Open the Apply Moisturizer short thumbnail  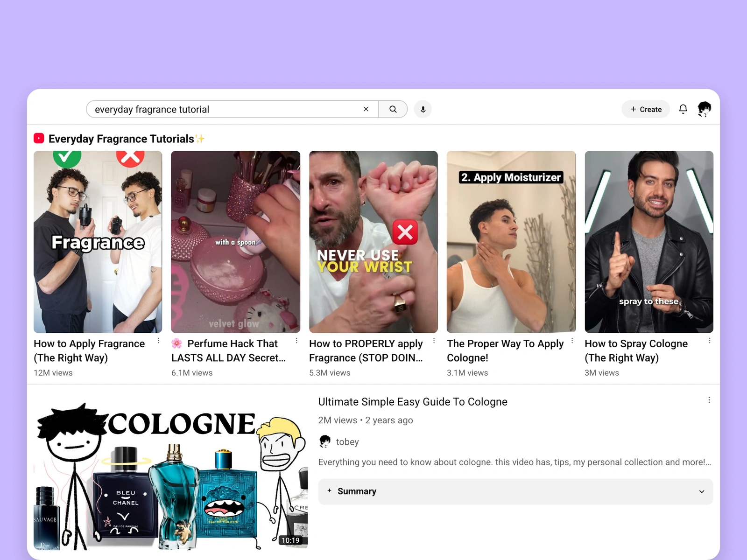(511, 242)
